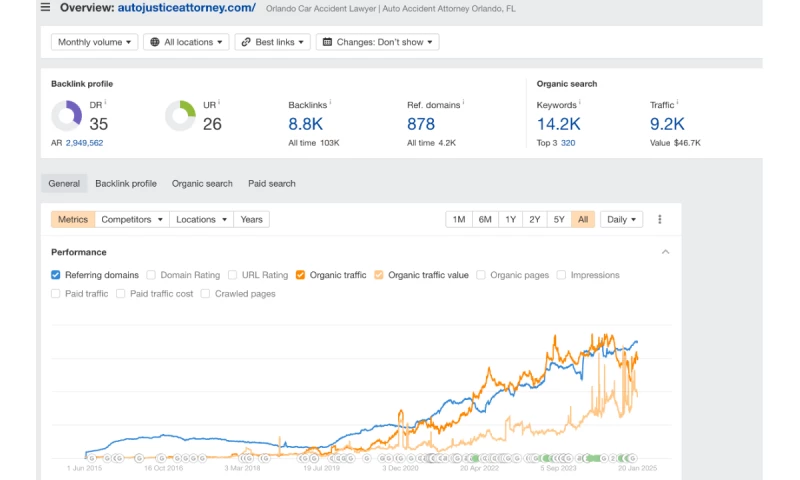
Task: Open the hamburger menu icon
Action: (x=45, y=8)
